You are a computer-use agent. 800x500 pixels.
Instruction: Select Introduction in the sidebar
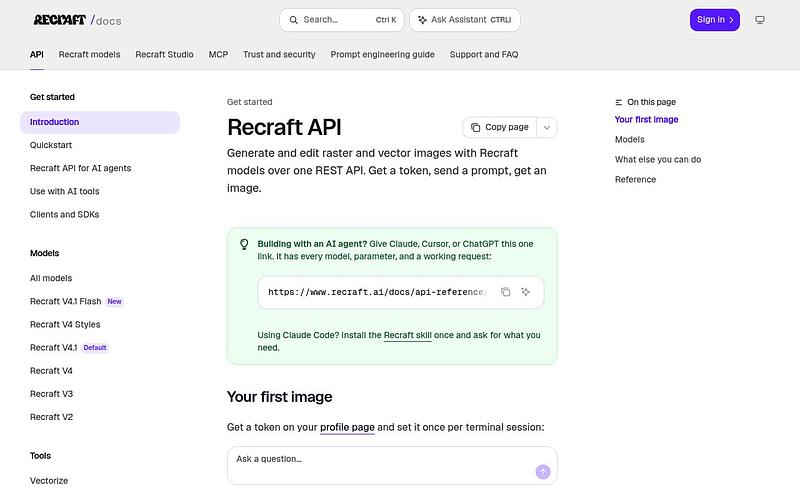tap(100, 122)
